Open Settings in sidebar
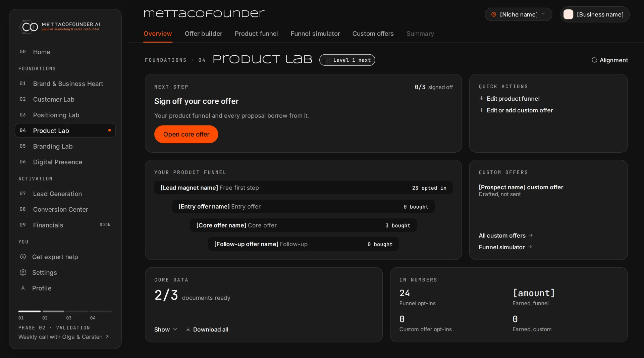This screenshot has height=358, width=644. (x=65, y=272)
